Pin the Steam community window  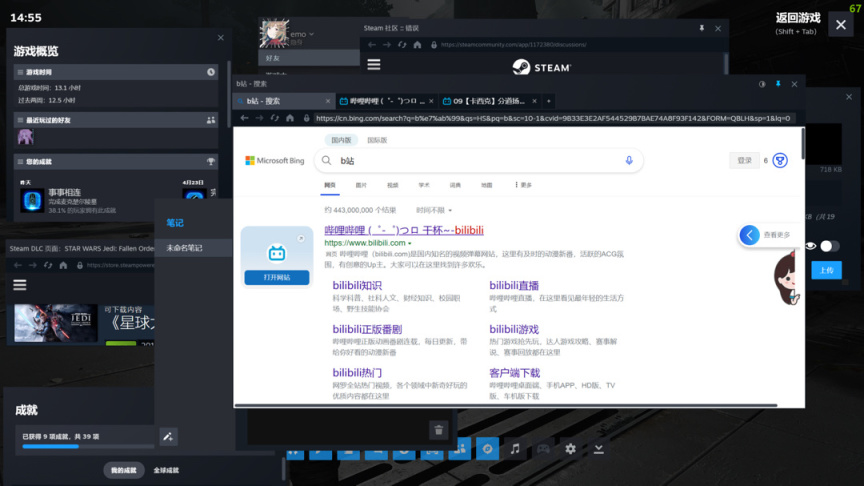coord(701,28)
